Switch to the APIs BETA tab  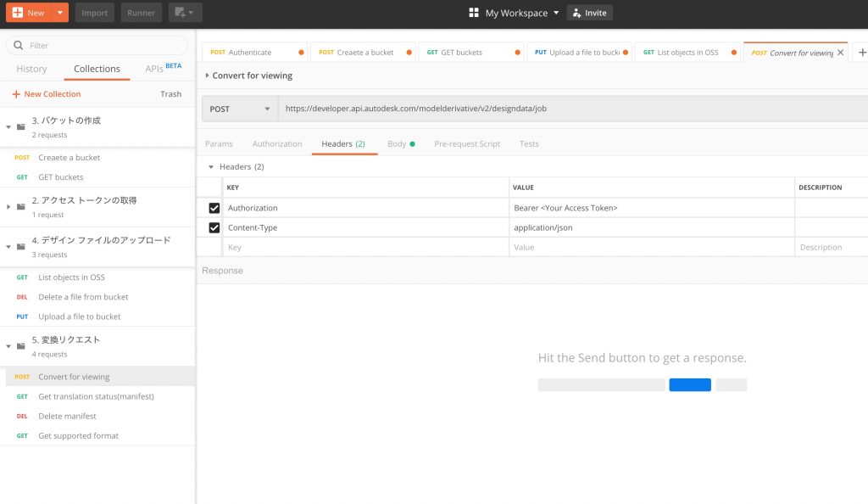(164, 68)
